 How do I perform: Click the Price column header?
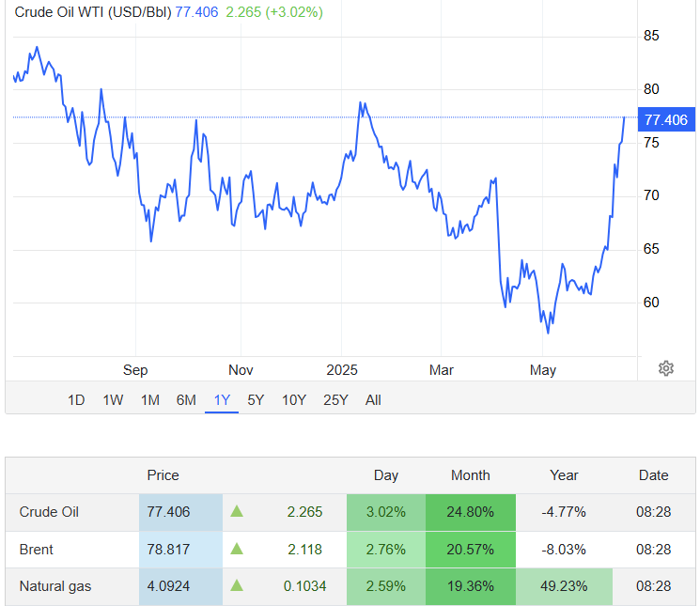click(163, 475)
